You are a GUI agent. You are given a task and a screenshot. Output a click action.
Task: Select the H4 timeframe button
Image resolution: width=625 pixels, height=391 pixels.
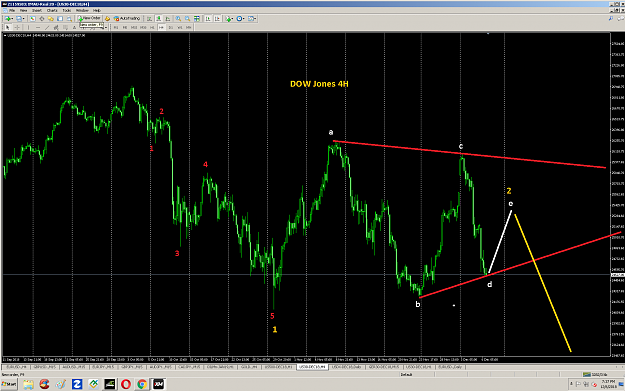click(161, 27)
